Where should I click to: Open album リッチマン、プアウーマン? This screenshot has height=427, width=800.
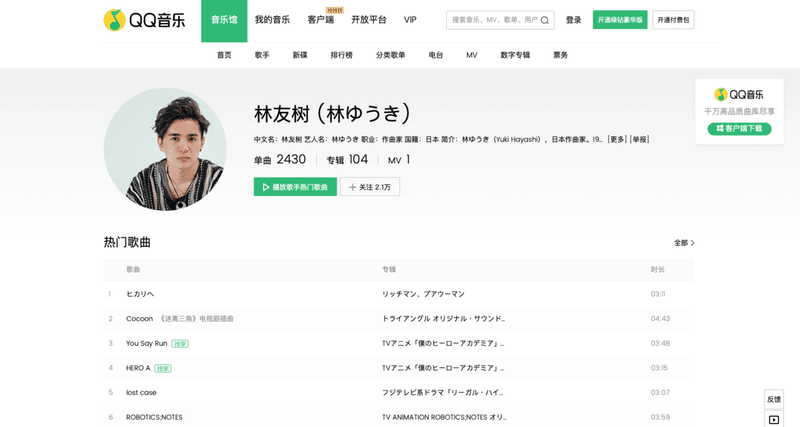click(x=423, y=294)
